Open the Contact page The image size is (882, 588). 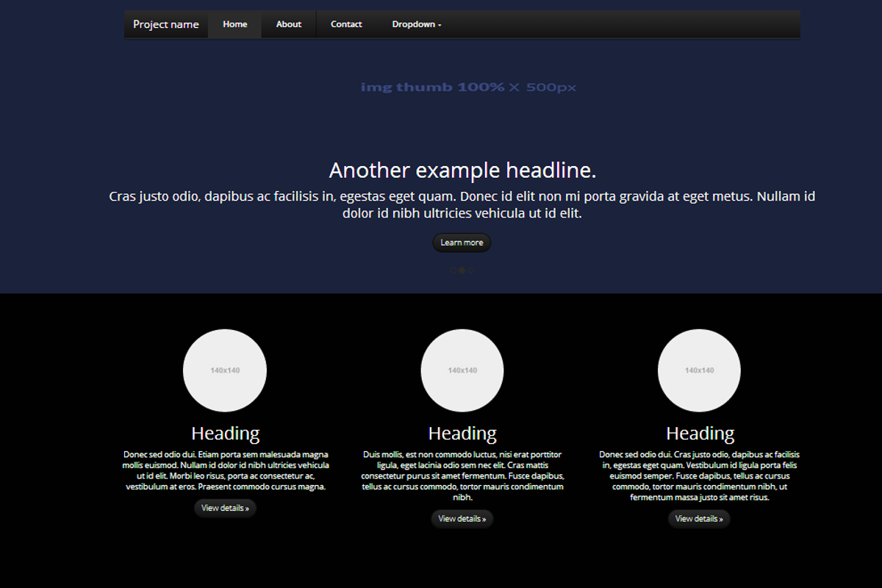click(345, 24)
